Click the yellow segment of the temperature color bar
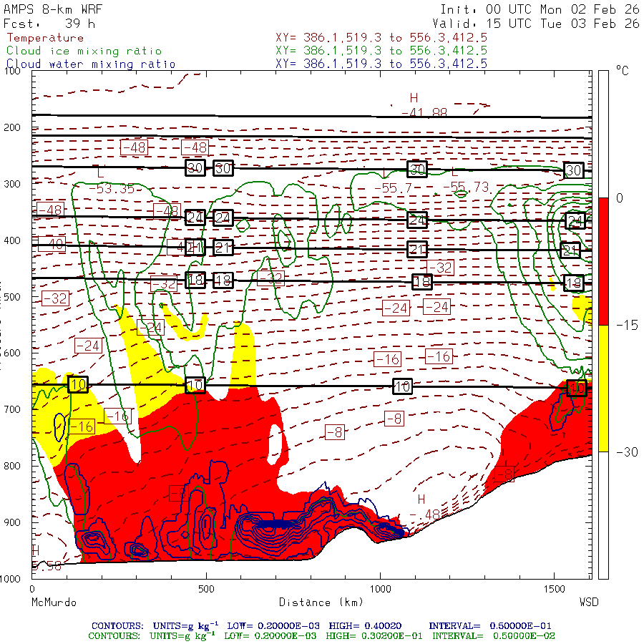Image resolution: width=644 pixels, height=644 pixels. (603, 389)
